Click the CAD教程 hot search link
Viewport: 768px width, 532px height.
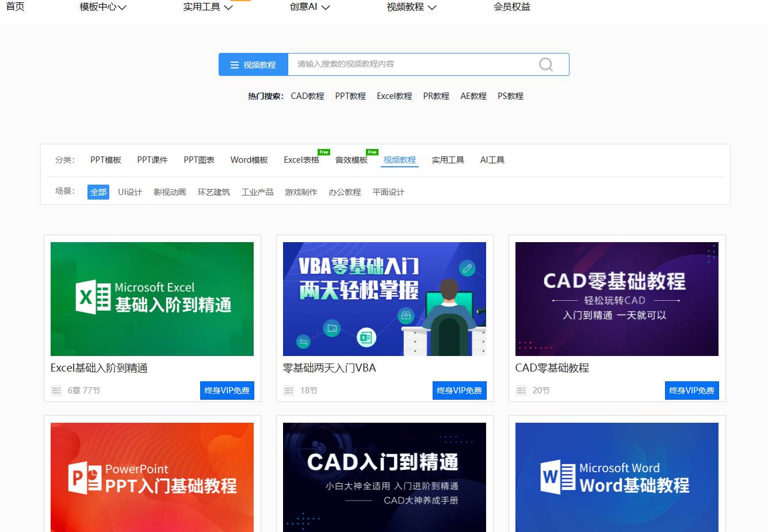(307, 96)
